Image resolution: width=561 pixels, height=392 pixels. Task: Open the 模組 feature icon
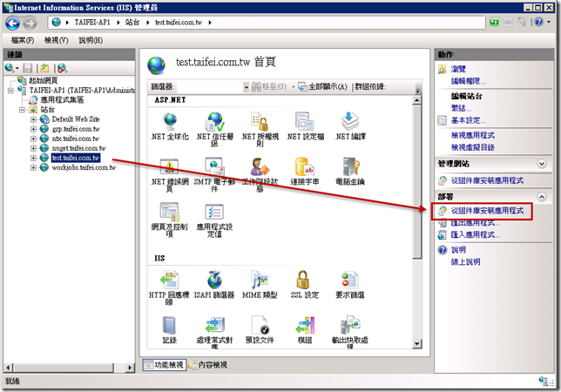305,330
